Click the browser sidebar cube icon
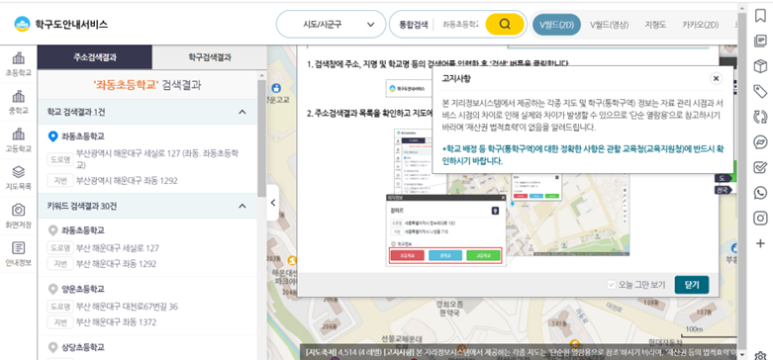This screenshot has height=360, width=773. coord(760,66)
